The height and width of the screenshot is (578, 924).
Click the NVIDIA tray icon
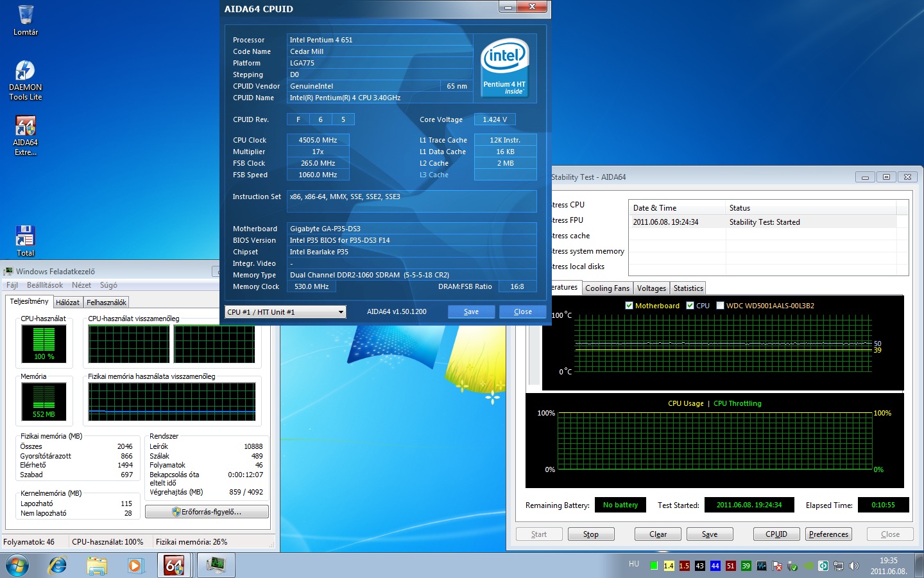click(808, 566)
